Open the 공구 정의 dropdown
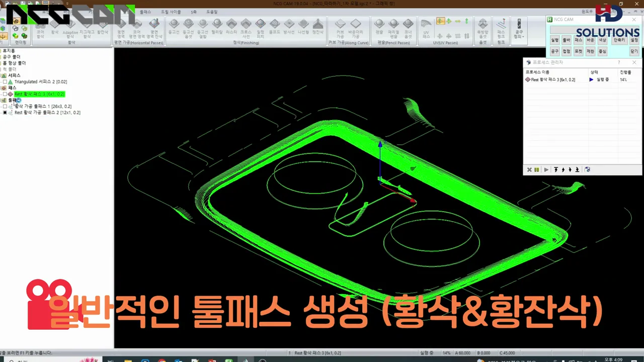The height and width of the screenshot is (362, 644). click(x=519, y=30)
